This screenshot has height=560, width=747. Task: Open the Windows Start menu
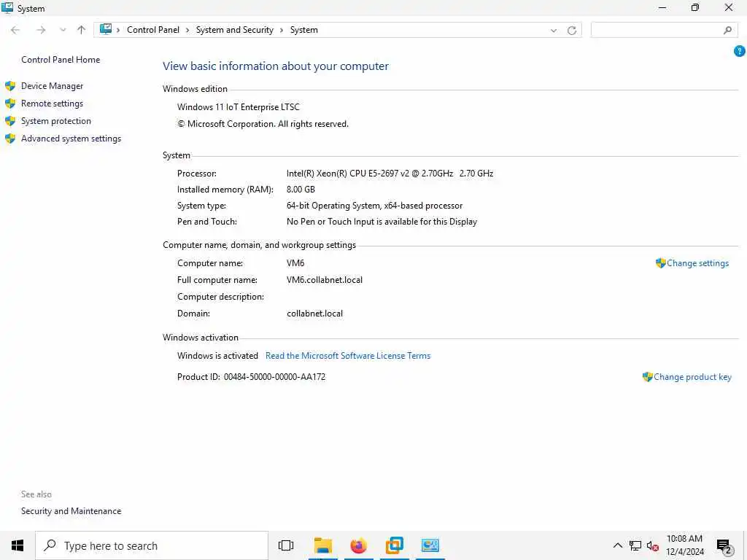click(x=18, y=545)
